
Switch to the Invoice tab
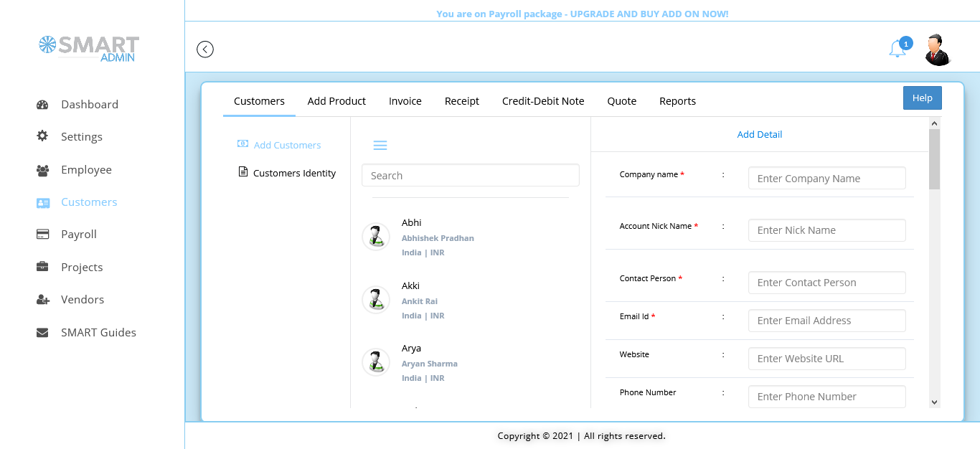pos(405,101)
